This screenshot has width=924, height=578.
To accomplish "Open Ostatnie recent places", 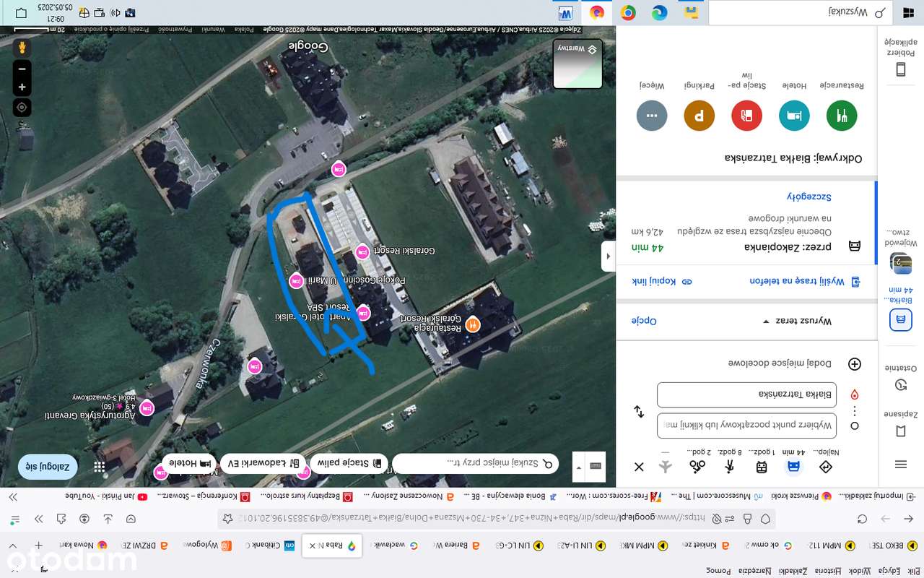I will click(x=901, y=376).
